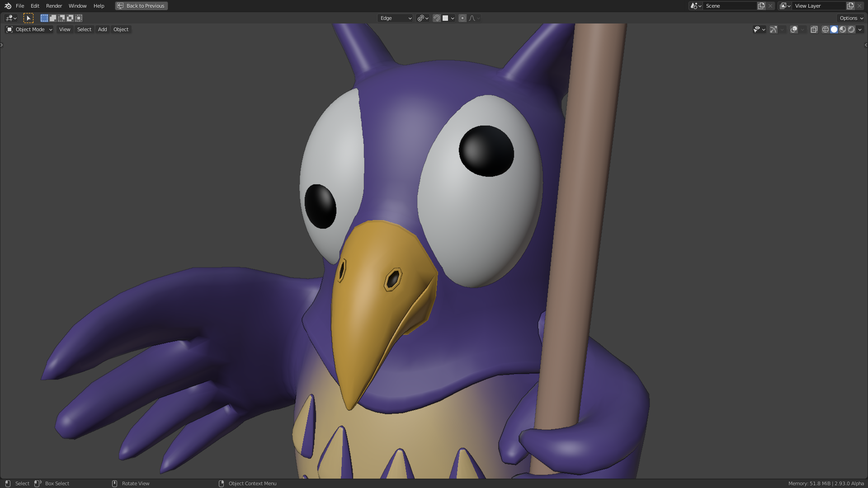Image resolution: width=868 pixels, height=488 pixels.
Task: Open the Render menu
Action: (x=54, y=6)
